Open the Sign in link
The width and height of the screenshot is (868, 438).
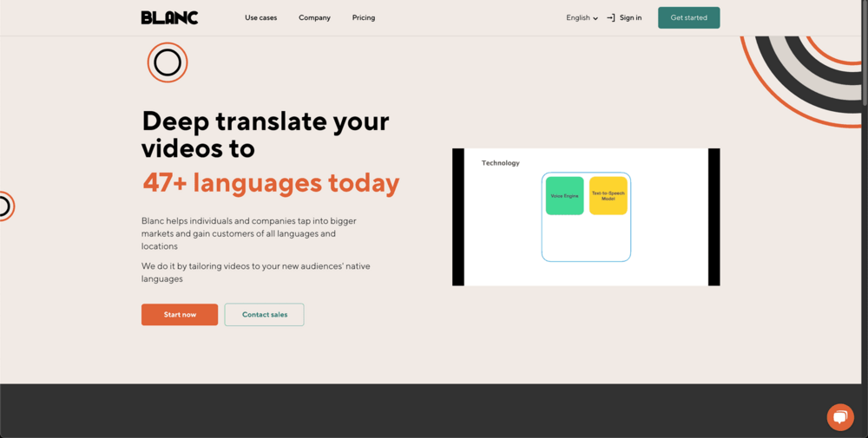click(x=630, y=17)
